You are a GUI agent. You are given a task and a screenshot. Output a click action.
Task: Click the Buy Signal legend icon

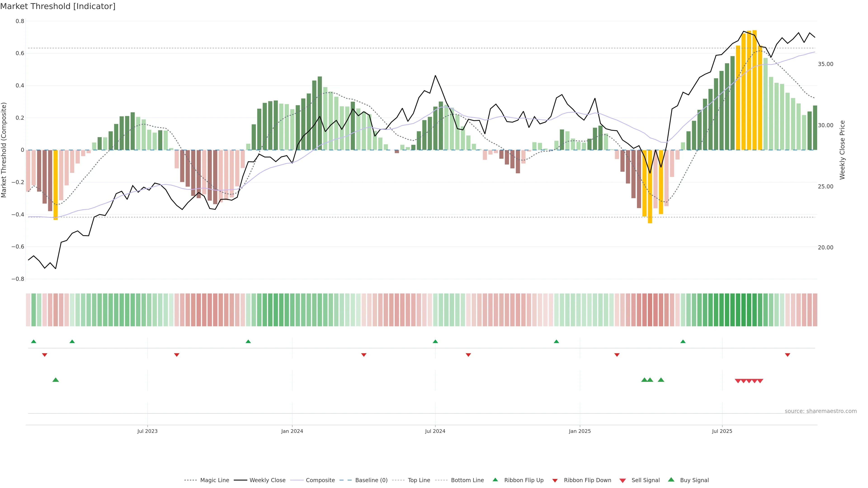[671, 480]
